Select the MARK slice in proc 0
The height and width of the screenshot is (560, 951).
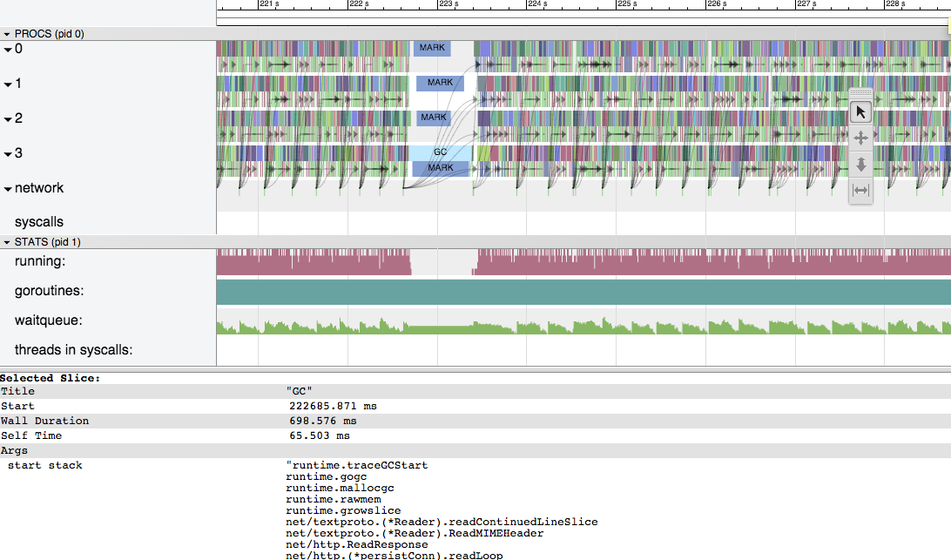(432, 48)
